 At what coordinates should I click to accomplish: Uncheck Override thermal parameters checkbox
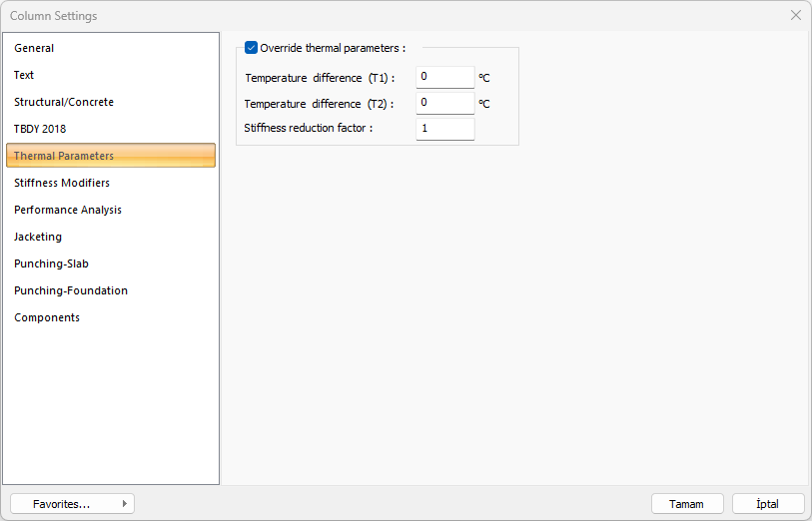252,48
